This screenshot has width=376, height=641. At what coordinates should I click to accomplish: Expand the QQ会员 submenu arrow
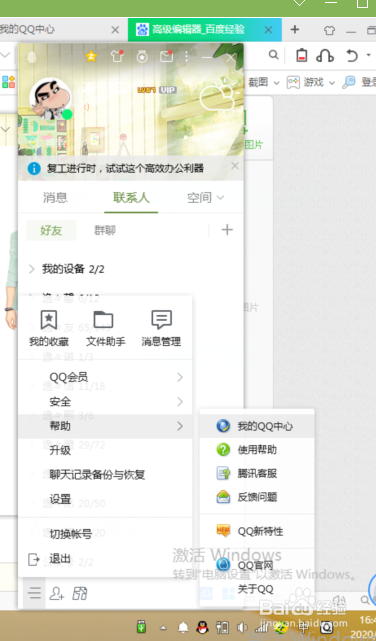click(x=180, y=377)
